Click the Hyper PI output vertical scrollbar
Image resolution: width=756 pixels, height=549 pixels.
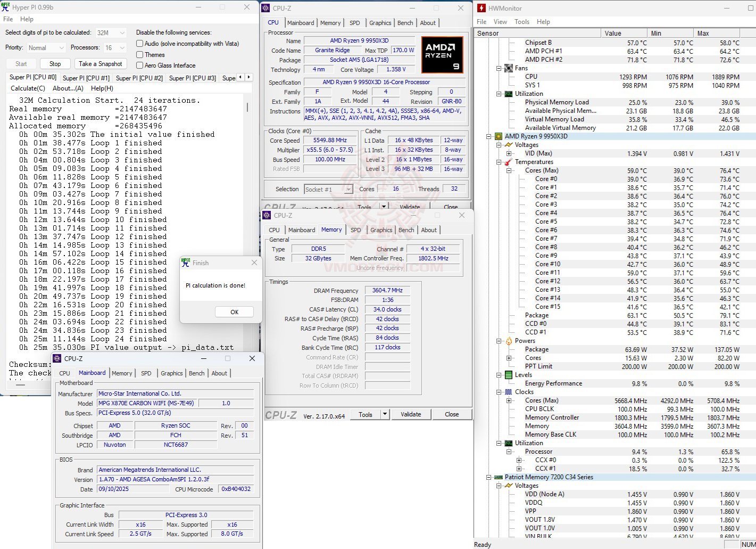(247, 108)
